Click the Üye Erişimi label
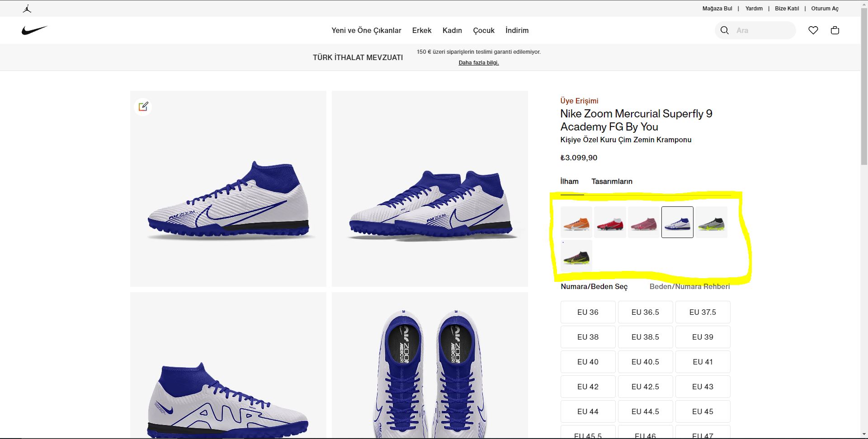The height and width of the screenshot is (439, 868). coord(579,101)
